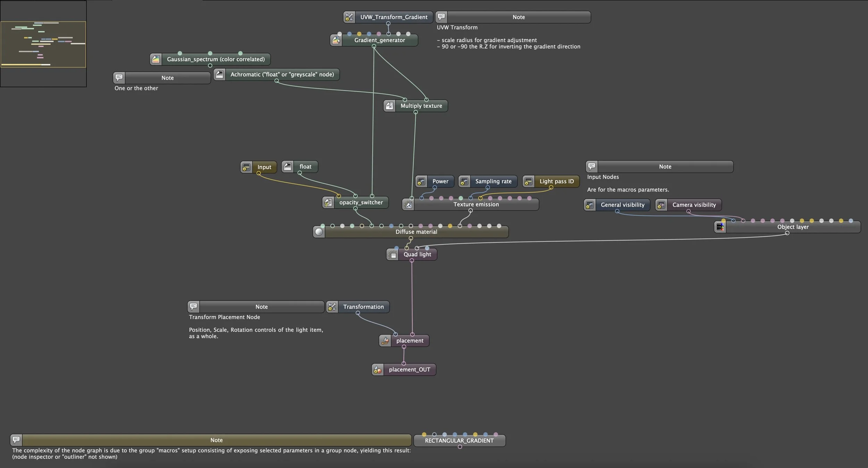Click the placement_OUT node icon
This screenshot has width=868, height=468.
pyautogui.click(x=377, y=370)
